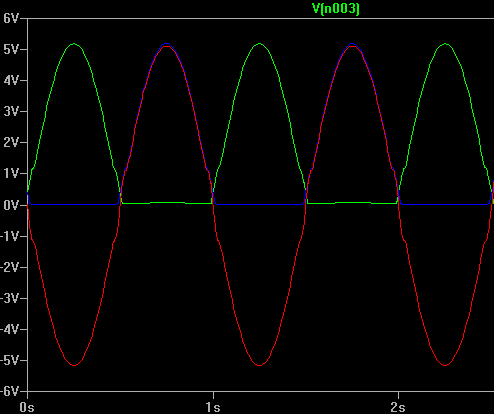
Task: Click the 2s label on time axis
Action: pos(398,407)
